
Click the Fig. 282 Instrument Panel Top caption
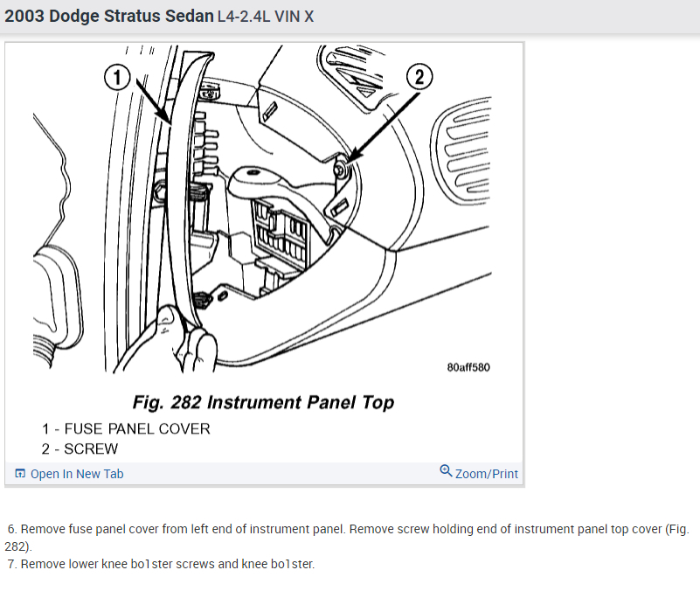pyautogui.click(x=263, y=402)
